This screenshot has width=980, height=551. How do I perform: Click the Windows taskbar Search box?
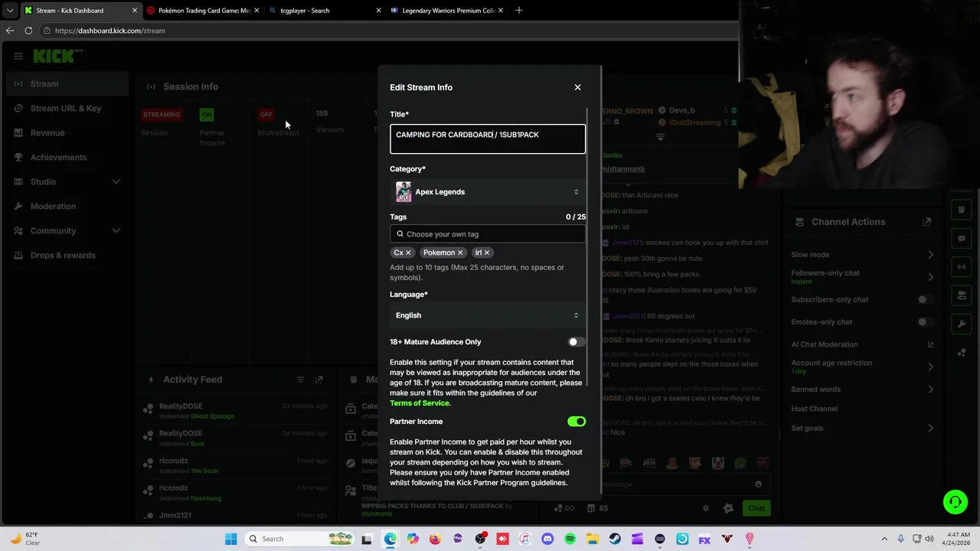300,540
